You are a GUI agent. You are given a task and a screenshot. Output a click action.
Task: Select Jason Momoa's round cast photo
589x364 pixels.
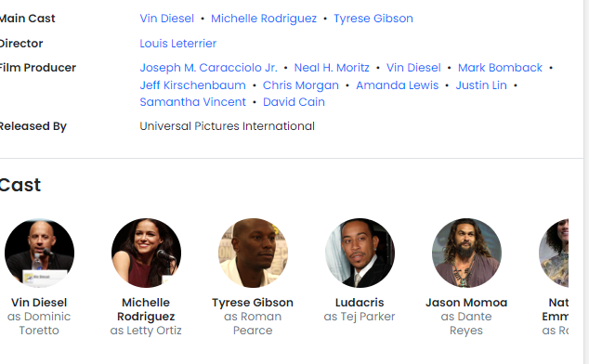pyautogui.click(x=466, y=253)
